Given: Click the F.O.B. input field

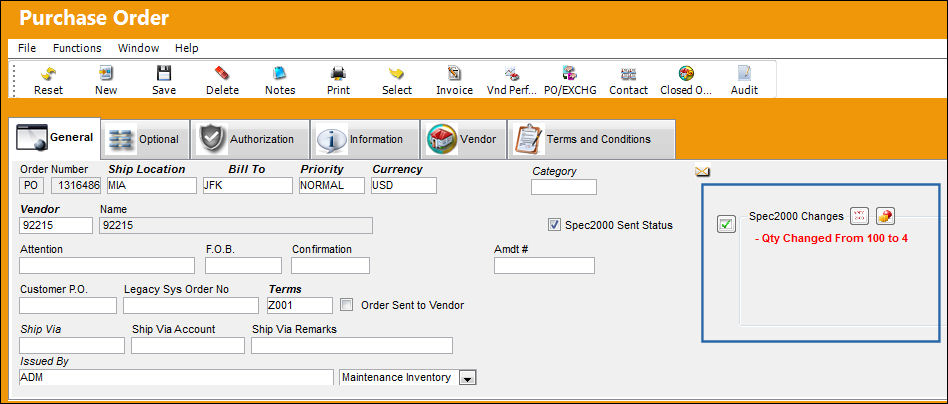Looking at the screenshot, I should (244, 266).
